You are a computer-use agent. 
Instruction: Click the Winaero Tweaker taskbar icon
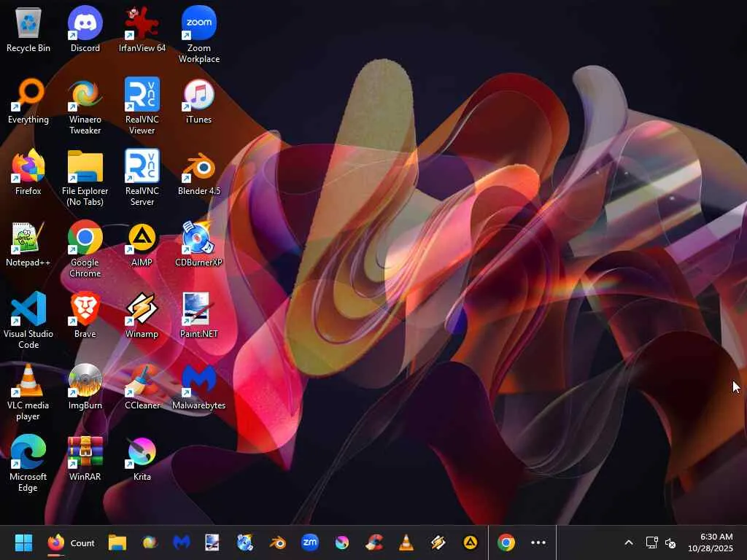[150, 542]
